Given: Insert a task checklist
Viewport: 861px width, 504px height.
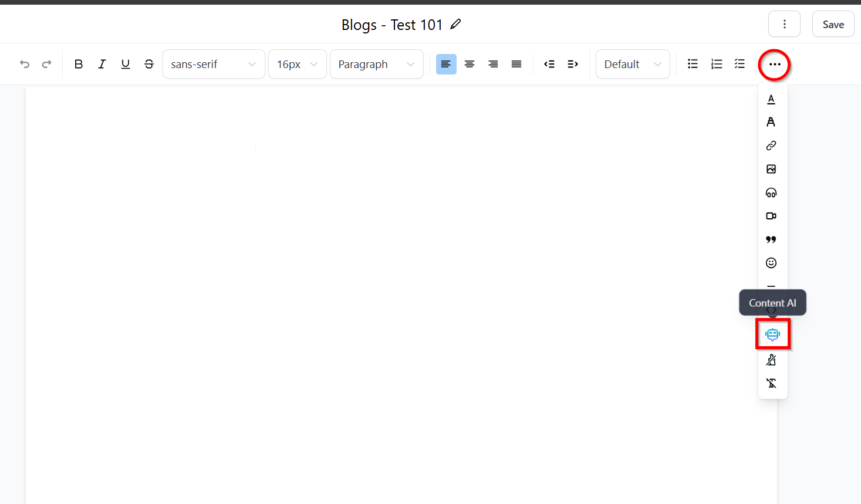Looking at the screenshot, I should (740, 64).
